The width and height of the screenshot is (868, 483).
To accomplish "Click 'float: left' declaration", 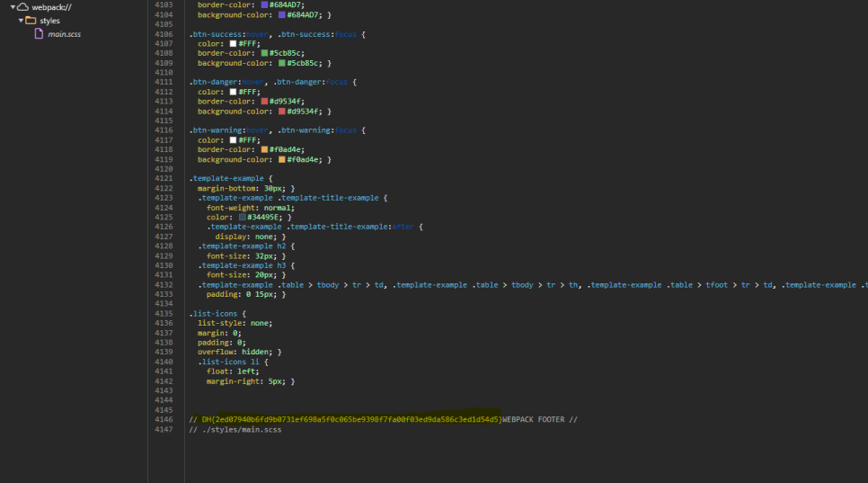I will (233, 371).
